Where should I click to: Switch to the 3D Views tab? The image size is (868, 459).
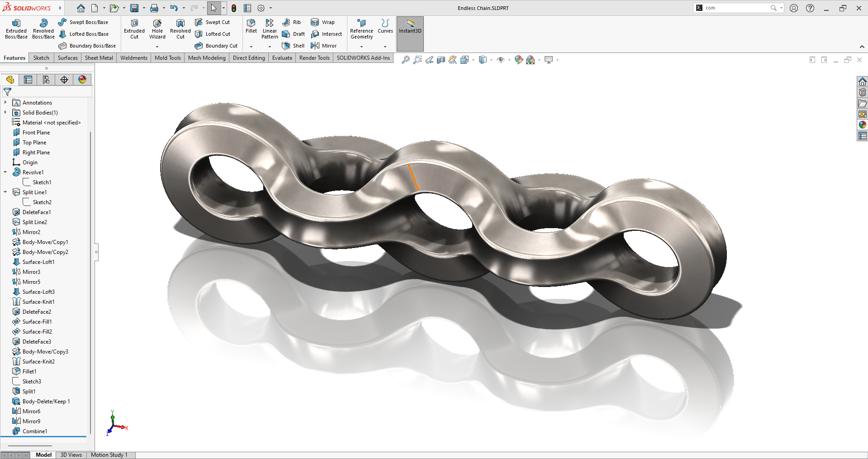(71, 455)
